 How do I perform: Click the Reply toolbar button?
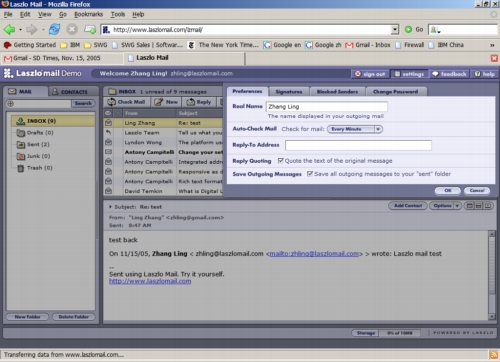click(x=199, y=102)
